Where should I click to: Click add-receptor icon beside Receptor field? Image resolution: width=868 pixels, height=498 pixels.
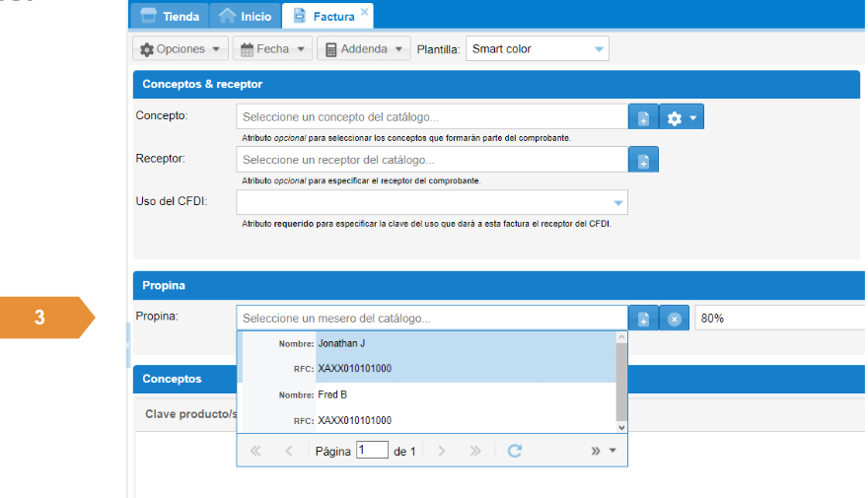point(643,160)
